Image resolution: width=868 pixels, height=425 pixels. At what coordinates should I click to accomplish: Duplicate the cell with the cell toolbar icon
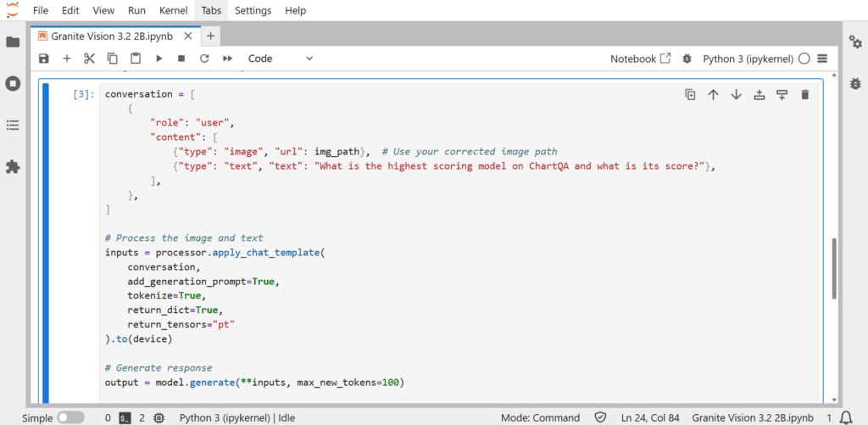[690, 95]
